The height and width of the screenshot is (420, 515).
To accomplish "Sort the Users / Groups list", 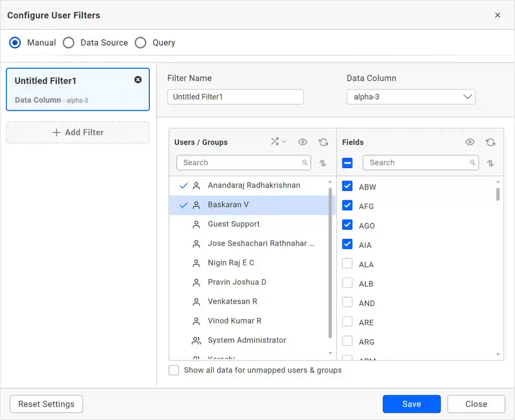I will coord(323,163).
